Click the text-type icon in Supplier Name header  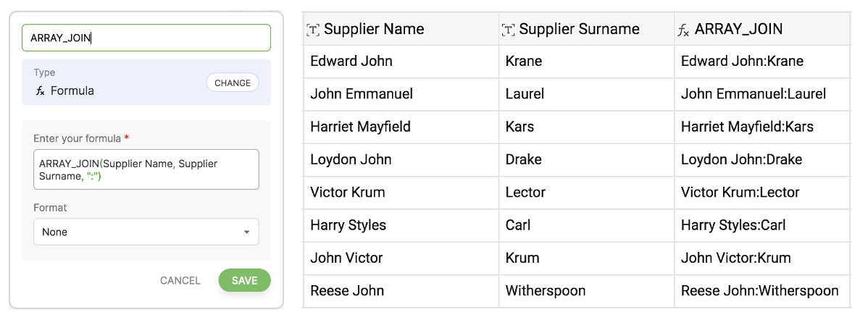(313, 30)
